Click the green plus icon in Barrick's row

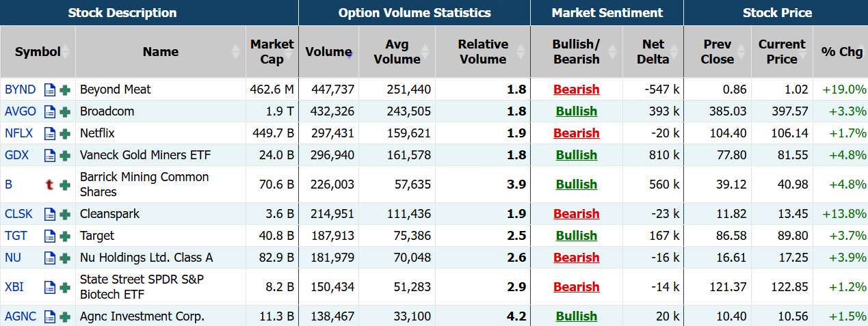point(65,185)
